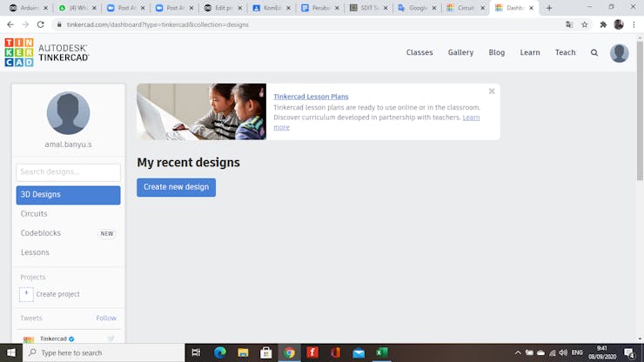Click Follow next to Tweets

(106, 318)
